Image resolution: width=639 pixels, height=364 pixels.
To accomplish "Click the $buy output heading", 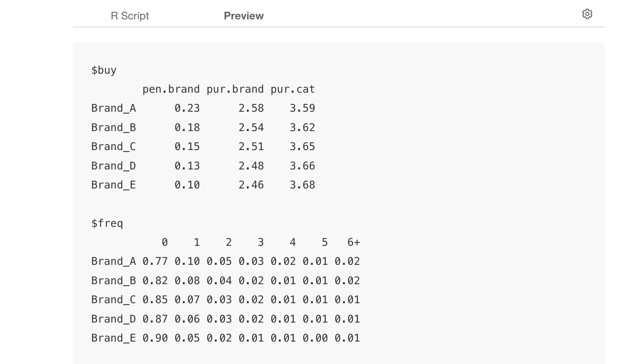I will coord(104,70).
